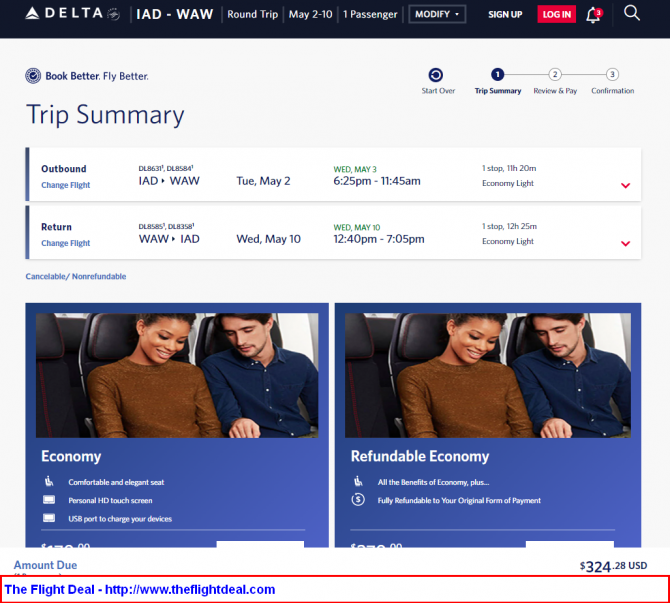670x603 pixels.
Task: Click the May 2-10 dates in header
Action: click(310, 15)
